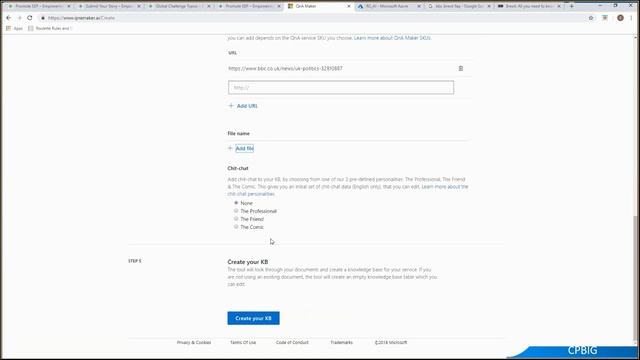Viewport: 640px width, 360px height.
Task: Select The Professional personality
Action: coord(236,211)
